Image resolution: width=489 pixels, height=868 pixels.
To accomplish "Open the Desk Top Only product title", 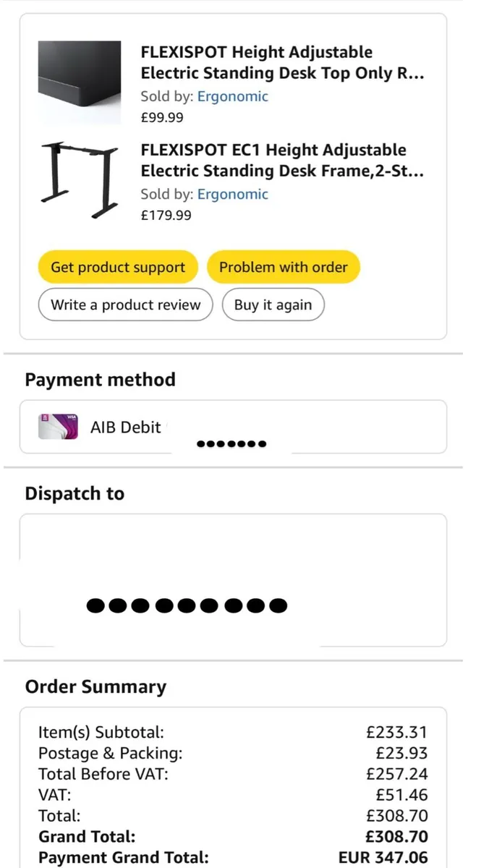I will pyautogui.click(x=282, y=63).
